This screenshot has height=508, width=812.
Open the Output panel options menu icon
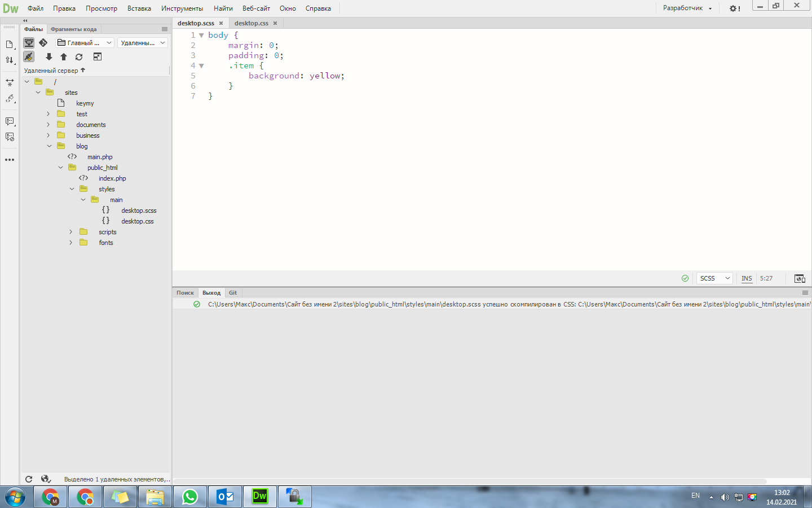(x=805, y=293)
